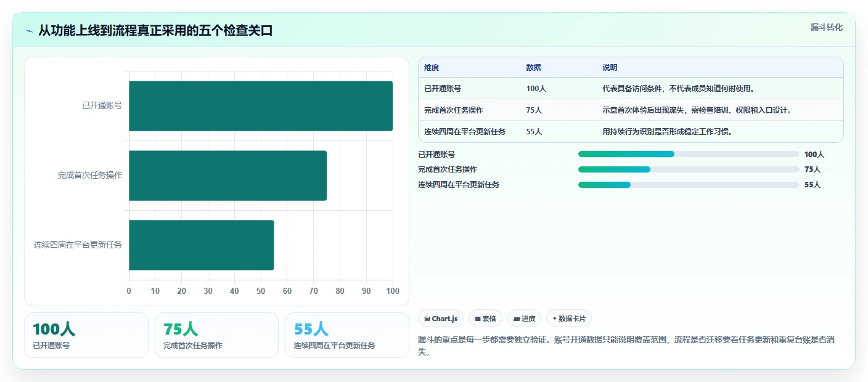Click 完成首次任务操作 label in progress list

click(448, 169)
